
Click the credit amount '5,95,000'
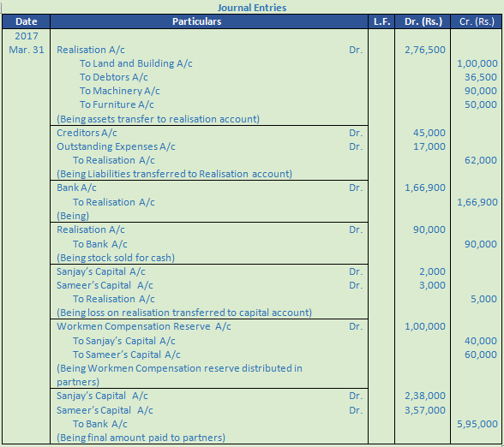[477, 424]
